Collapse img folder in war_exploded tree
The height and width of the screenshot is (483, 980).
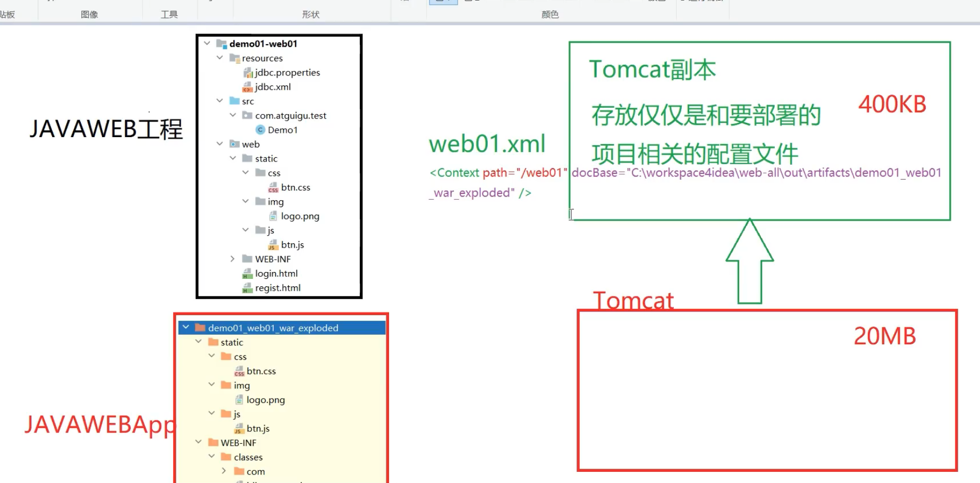click(x=212, y=385)
